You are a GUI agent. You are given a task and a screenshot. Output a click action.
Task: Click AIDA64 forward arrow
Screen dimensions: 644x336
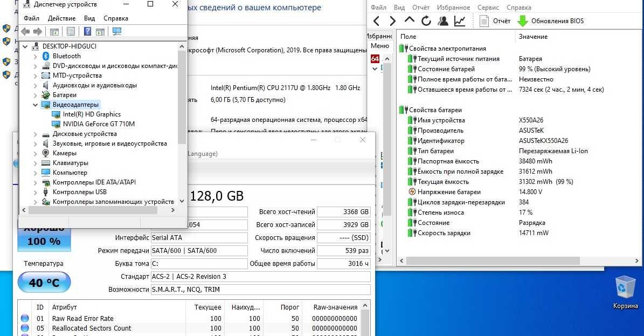tap(393, 21)
